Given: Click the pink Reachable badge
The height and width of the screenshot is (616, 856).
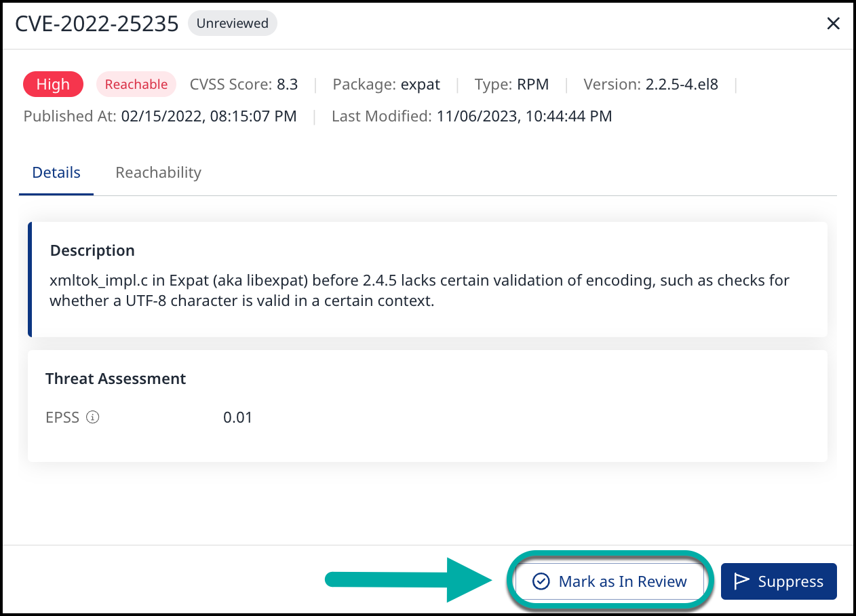Looking at the screenshot, I should [136, 84].
